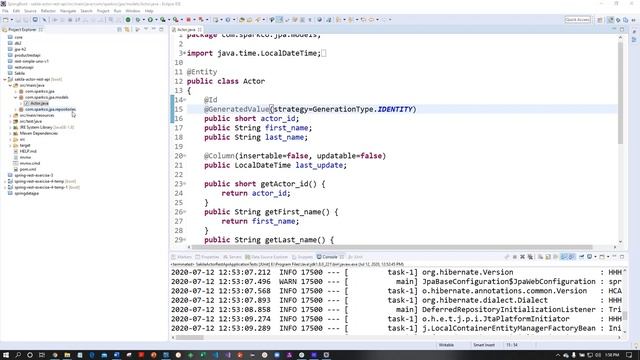Select the 'Sakila' project

pos(20,73)
